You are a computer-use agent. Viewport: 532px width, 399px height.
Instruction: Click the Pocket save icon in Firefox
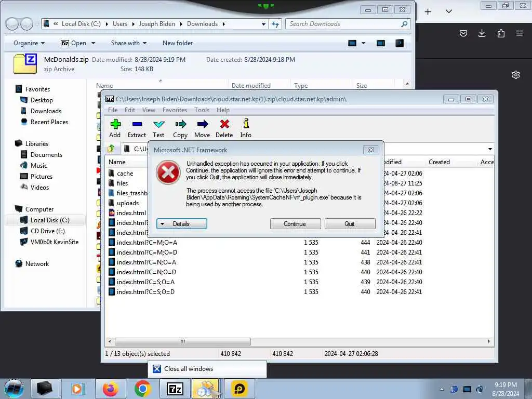coord(463,33)
